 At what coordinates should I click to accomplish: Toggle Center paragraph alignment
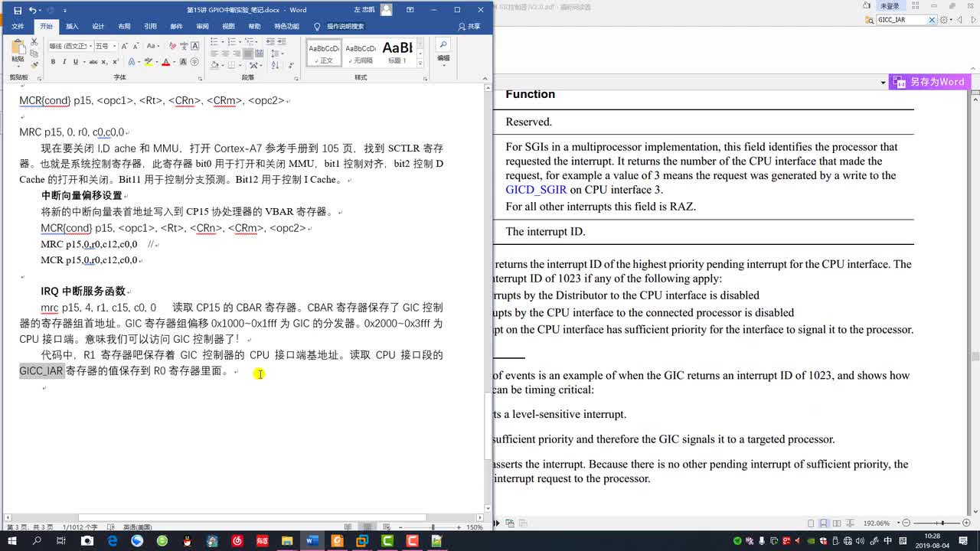225,54
